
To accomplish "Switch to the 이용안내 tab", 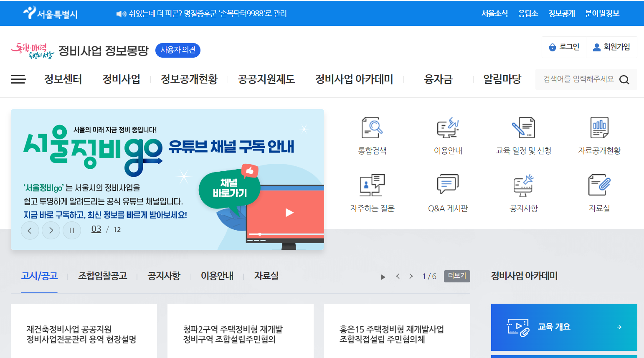I will pos(217,276).
